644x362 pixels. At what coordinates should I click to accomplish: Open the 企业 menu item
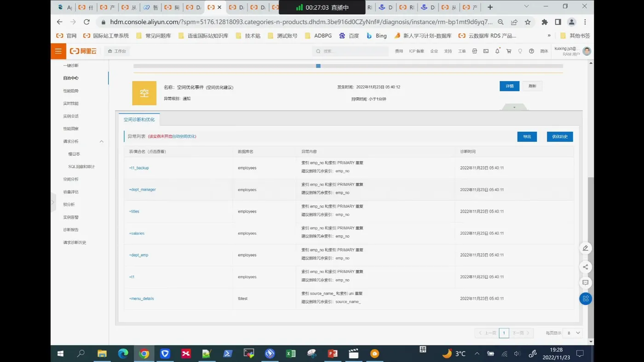click(x=434, y=51)
